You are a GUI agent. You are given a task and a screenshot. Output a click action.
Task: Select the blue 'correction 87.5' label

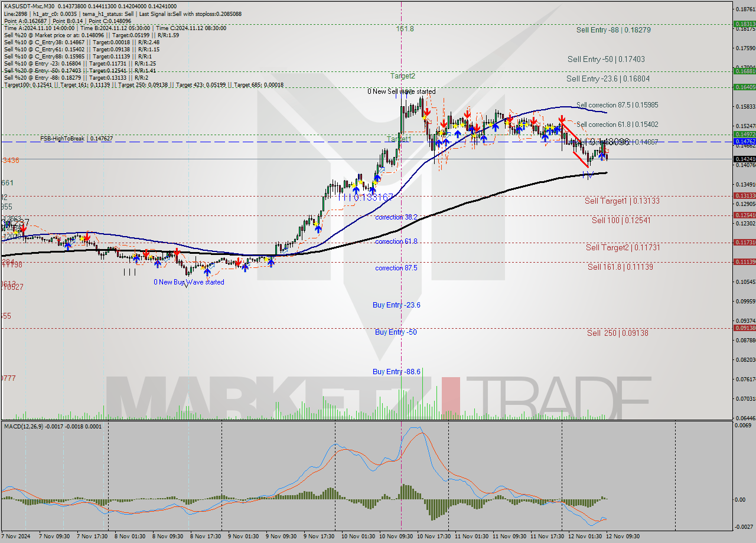pos(396,268)
